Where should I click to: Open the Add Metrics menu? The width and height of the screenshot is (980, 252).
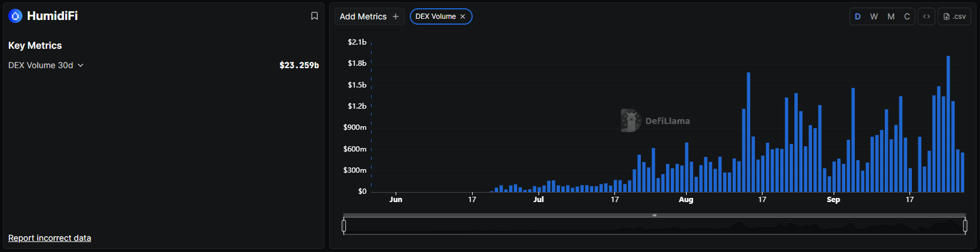click(363, 16)
